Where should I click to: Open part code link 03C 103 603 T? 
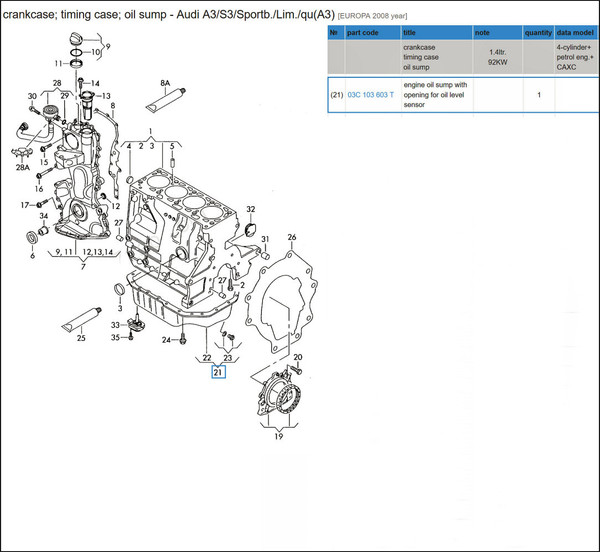371,95
